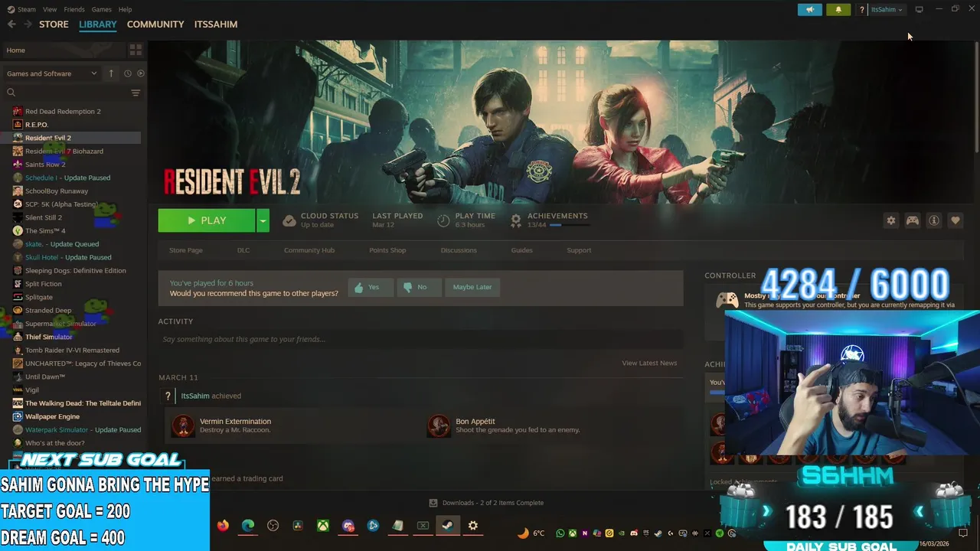Screen dimensions: 980x551
Task: Open the Xbox app on the taskbar
Action: point(324,526)
